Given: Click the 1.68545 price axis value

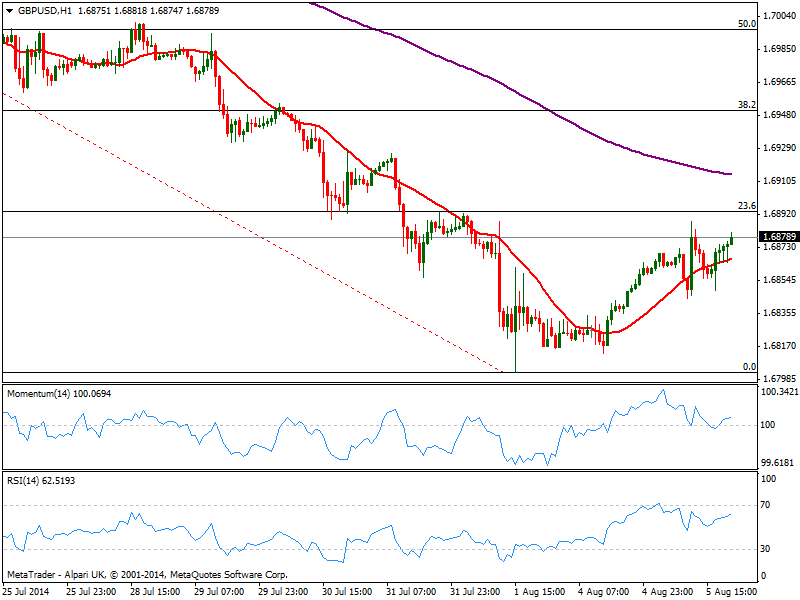Looking at the screenshot, I should tap(779, 280).
